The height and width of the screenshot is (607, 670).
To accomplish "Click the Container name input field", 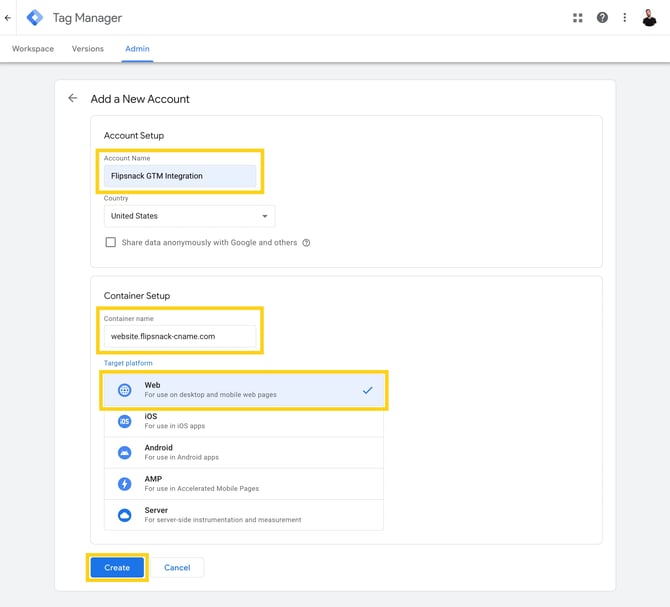I will click(180, 337).
